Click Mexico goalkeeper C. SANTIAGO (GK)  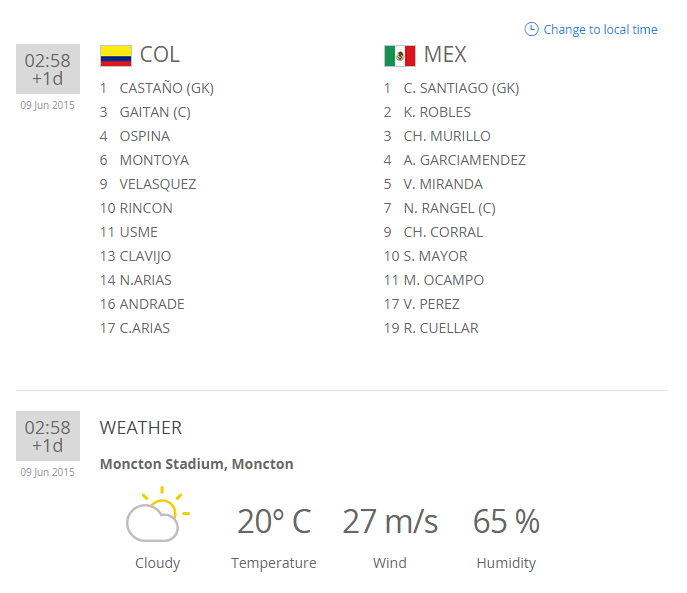pyautogui.click(x=461, y=88)
